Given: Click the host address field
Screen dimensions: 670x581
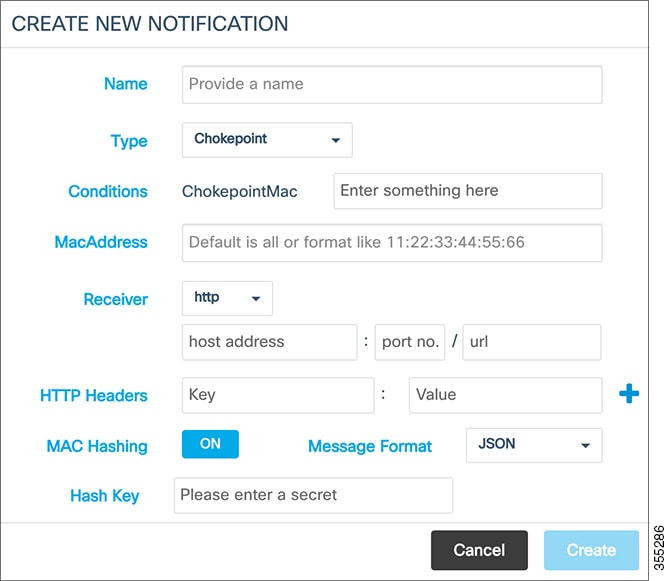Looking at the screenshot, I should click(x=269, y=342).
